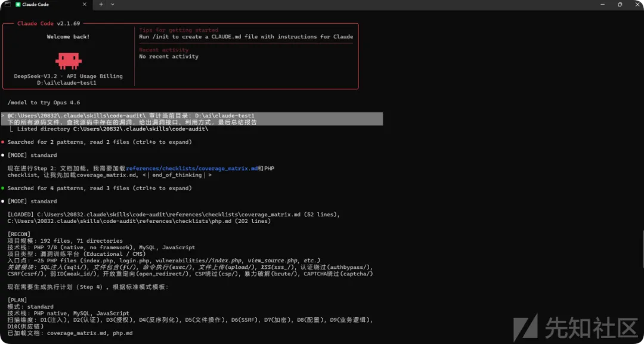Click the red Claude mascot pixel art

[69, 60]
